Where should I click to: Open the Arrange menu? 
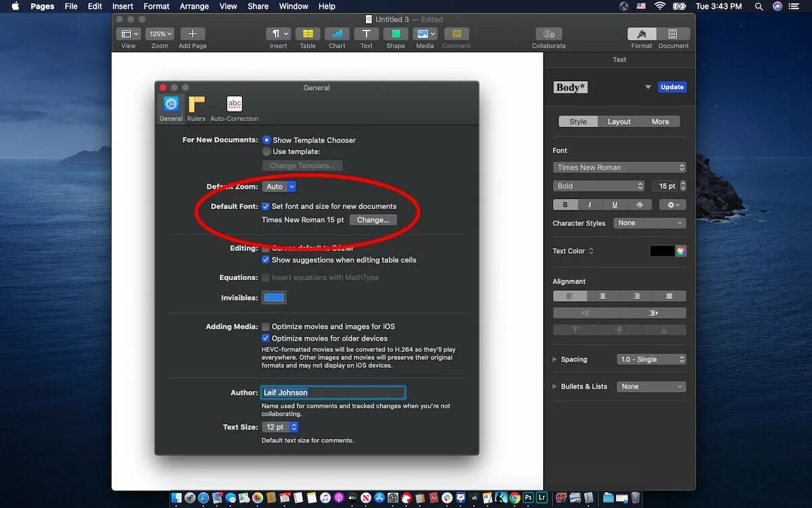pyautogui.click(x=194, y=6)
